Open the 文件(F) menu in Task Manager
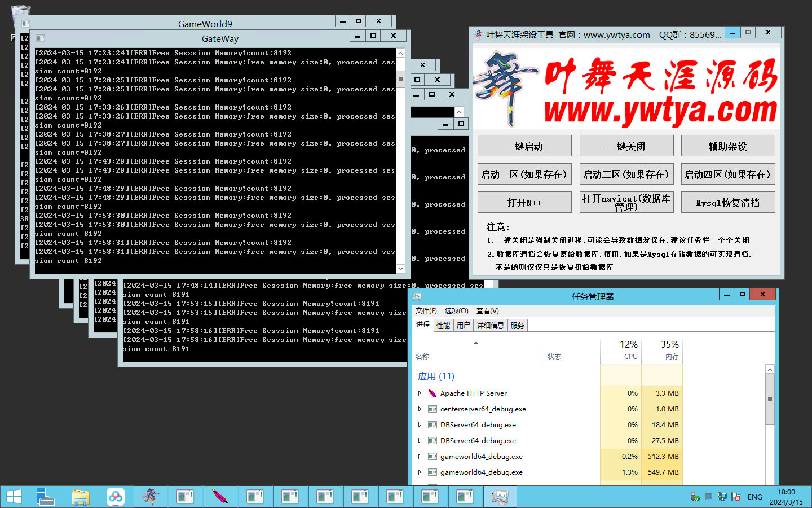Viewport: 812px width, 508px height. (426, 311)
